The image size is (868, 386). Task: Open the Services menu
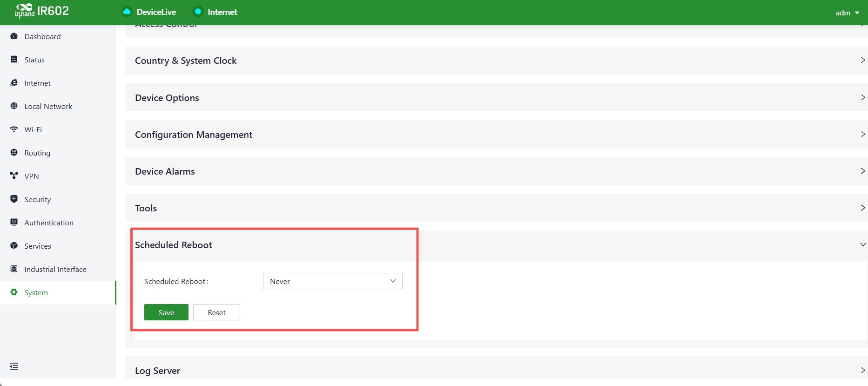[x=58, y=246]
